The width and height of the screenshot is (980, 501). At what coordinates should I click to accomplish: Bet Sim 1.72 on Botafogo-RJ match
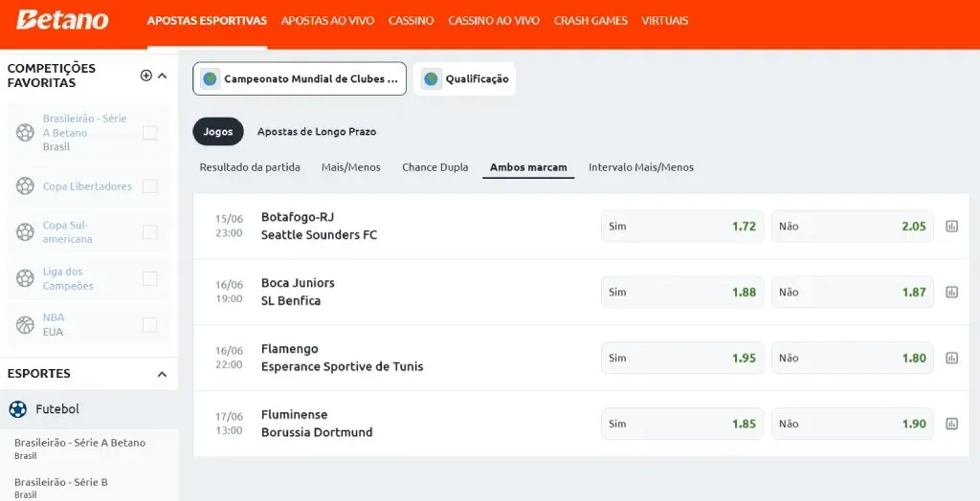(x=682, y=227)
